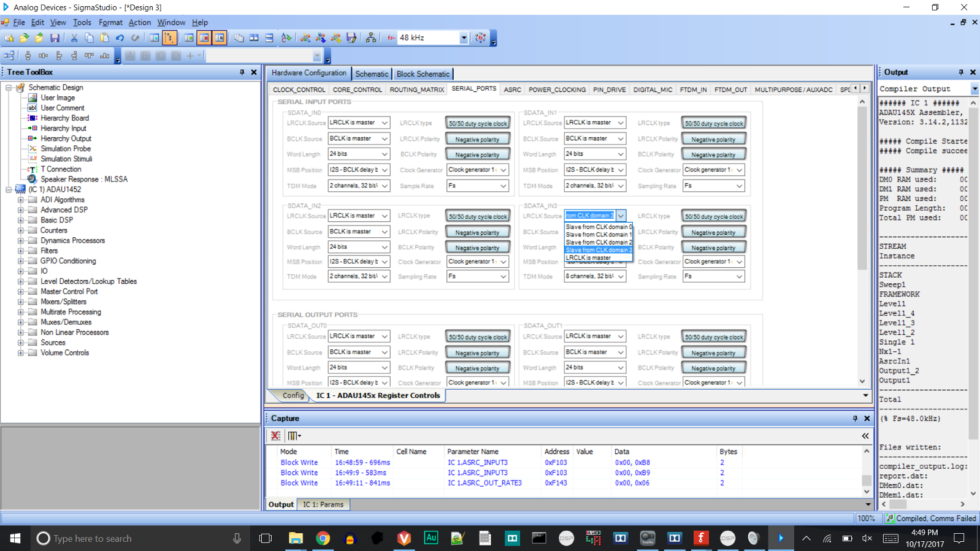This screenshot has width=980, height=551.
Task: Click the gear icon right of 48 kHz
Action: 481,38
